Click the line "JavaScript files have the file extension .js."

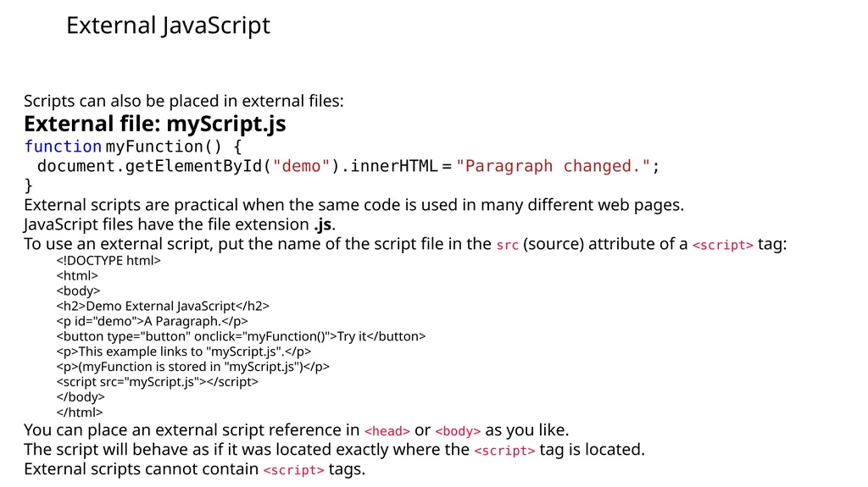[180, 224]
